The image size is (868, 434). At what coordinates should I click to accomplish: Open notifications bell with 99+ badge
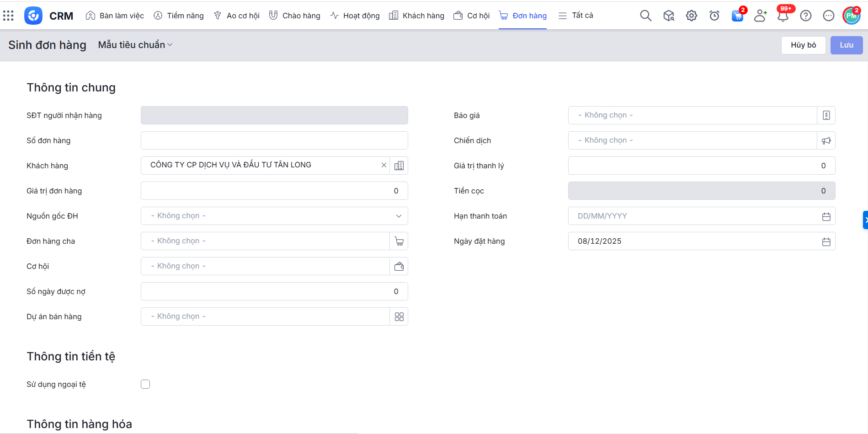(783, 16)
